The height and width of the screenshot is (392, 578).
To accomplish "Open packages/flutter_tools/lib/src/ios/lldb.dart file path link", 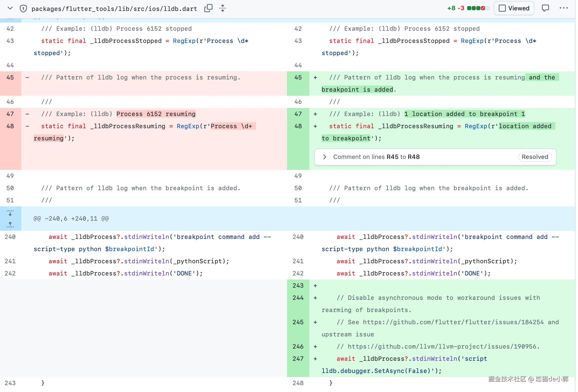I will (114, 9).
